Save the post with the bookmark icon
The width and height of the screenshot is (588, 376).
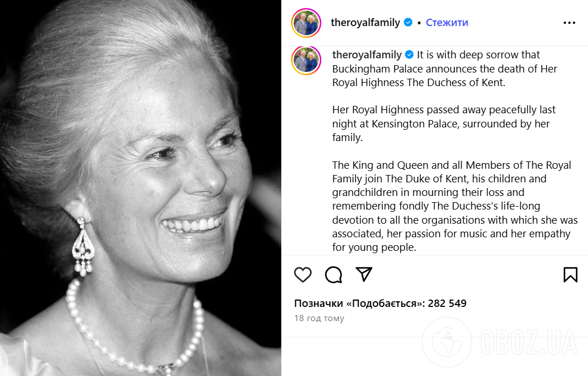coord(570,275)
